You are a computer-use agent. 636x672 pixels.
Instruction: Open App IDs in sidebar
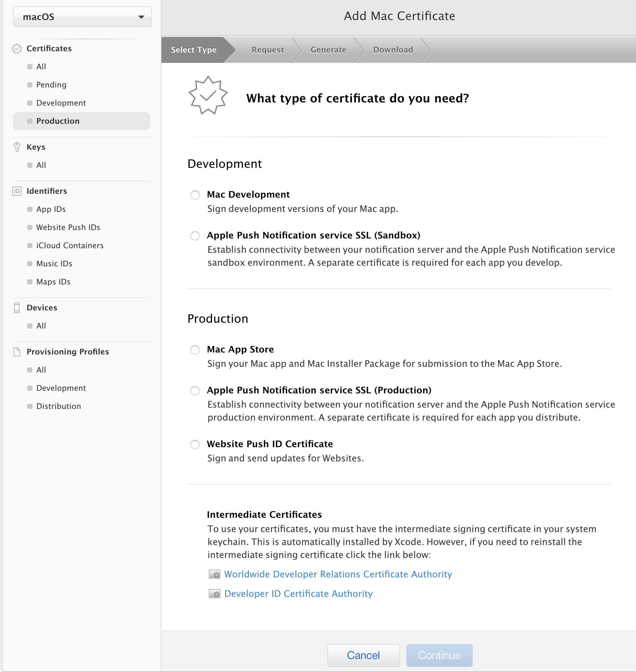(x=51, y=209)
